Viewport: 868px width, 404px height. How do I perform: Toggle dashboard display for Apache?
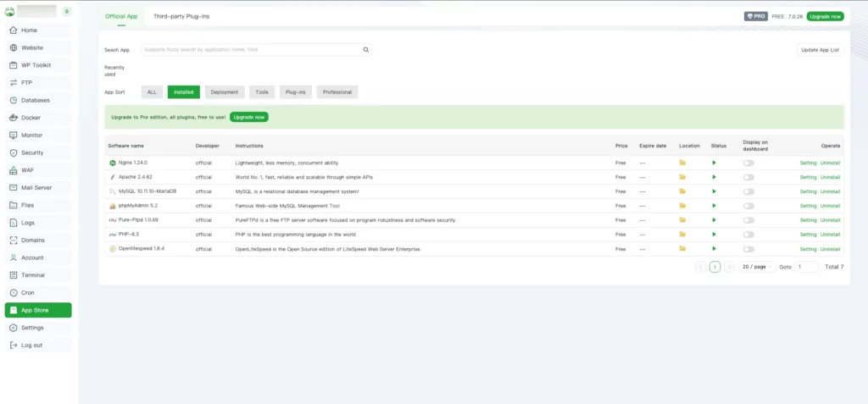[748, 177]
